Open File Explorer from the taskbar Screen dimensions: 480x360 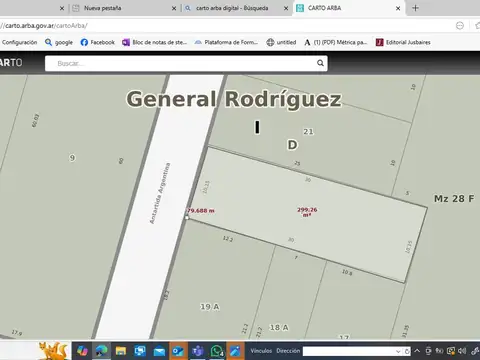pos(121,351)
